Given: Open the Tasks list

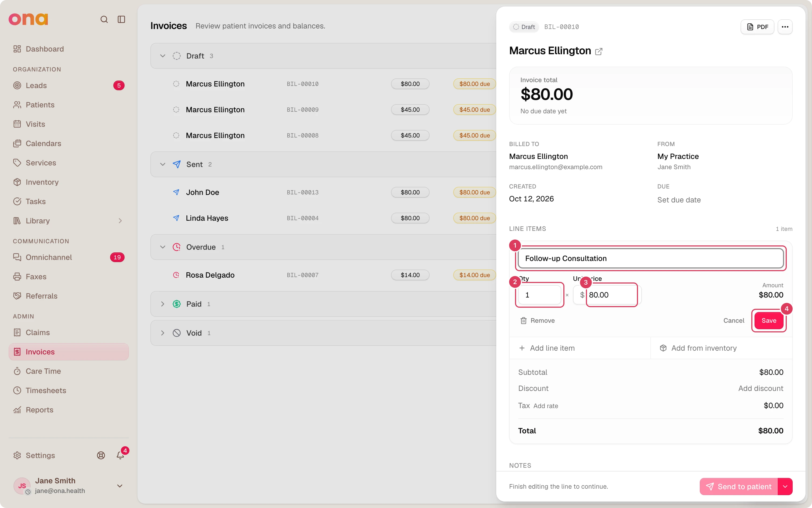Looking at the screenshot, I should (x=68, y=201).
